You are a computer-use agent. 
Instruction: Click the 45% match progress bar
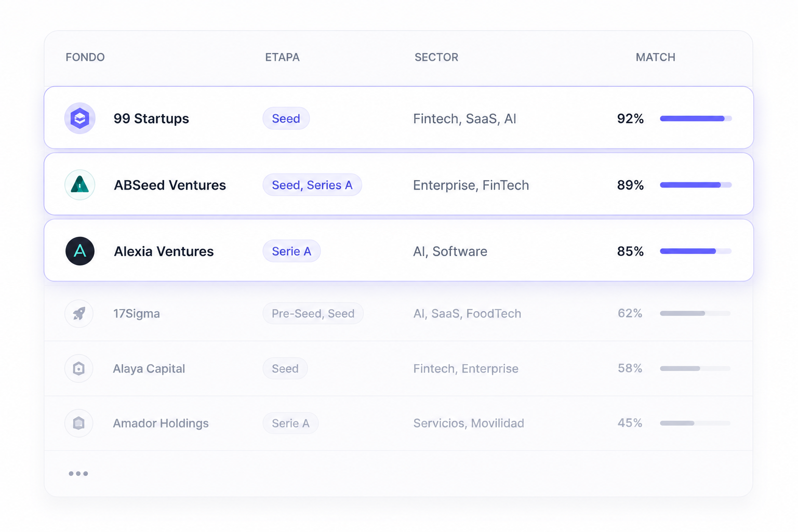(695, 423)
